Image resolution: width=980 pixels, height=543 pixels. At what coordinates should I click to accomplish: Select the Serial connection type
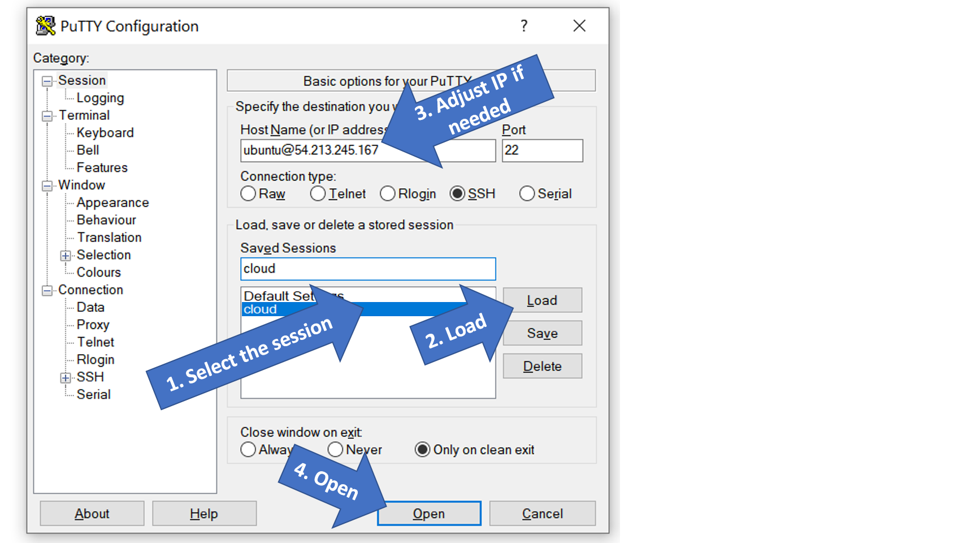[x=527, y=194]
